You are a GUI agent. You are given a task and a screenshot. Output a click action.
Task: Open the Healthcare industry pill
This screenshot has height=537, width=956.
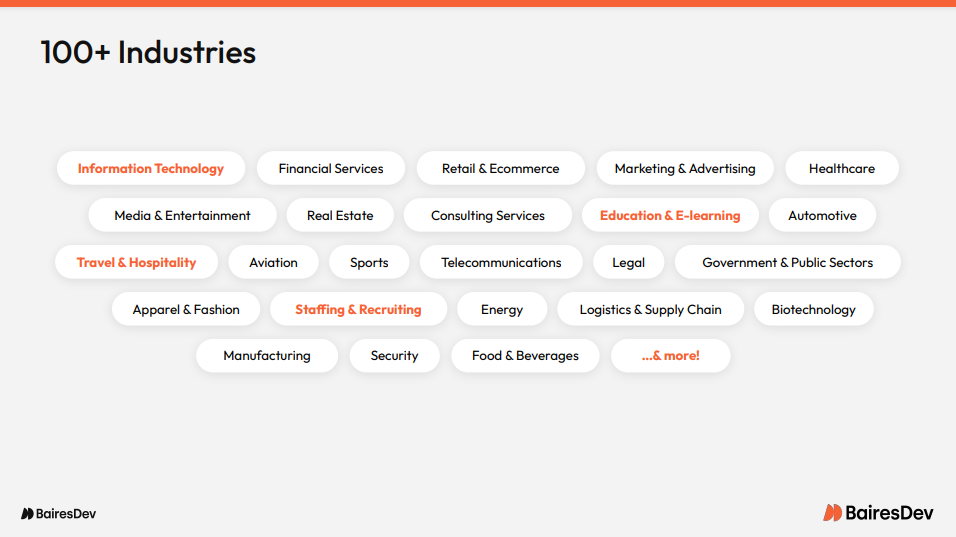pyautogui.click(x=842, y=168)
